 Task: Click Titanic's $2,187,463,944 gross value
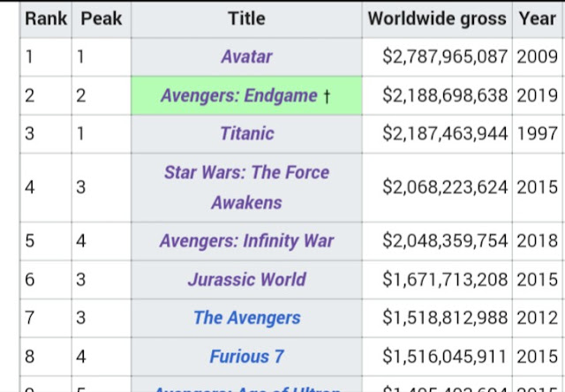pos(445,134)
